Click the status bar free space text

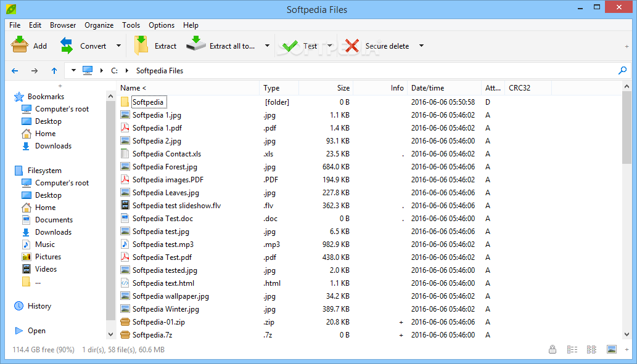pyautogui.click(x=43, y=349)
